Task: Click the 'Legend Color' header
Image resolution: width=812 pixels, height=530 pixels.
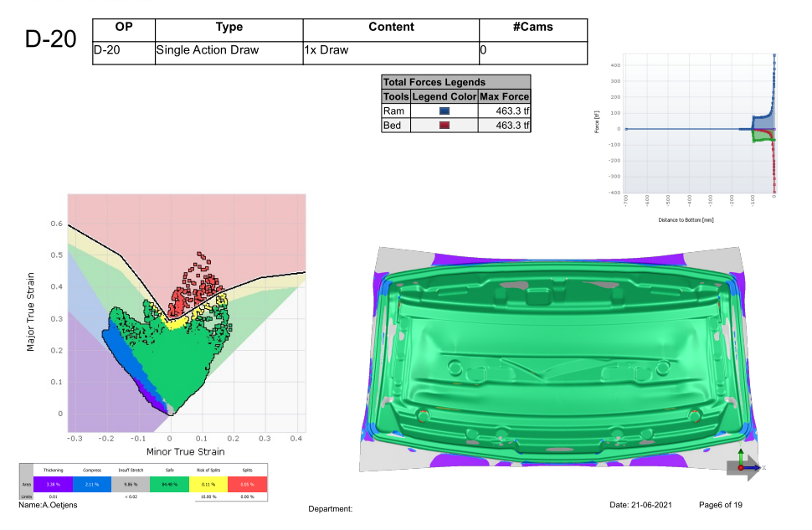Action: tap(445, 96)
